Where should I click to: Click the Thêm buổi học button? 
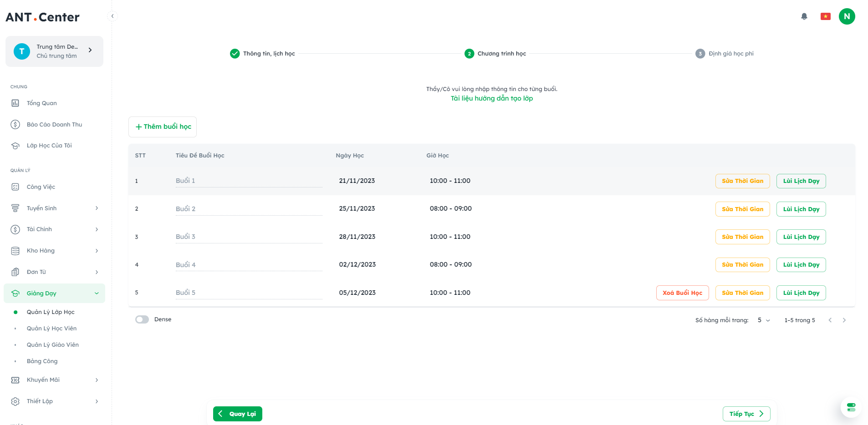pyautogui.click(x=163, y=127)
